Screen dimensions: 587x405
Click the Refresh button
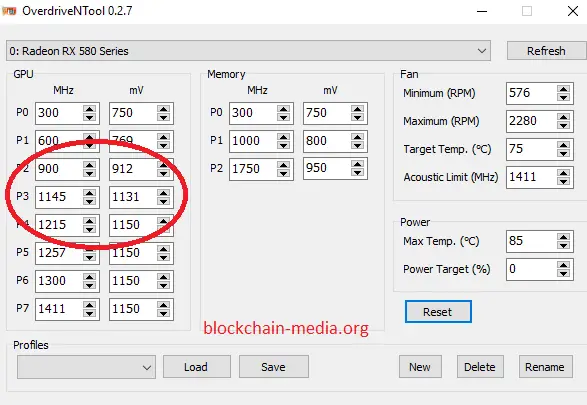coord(546,51)
